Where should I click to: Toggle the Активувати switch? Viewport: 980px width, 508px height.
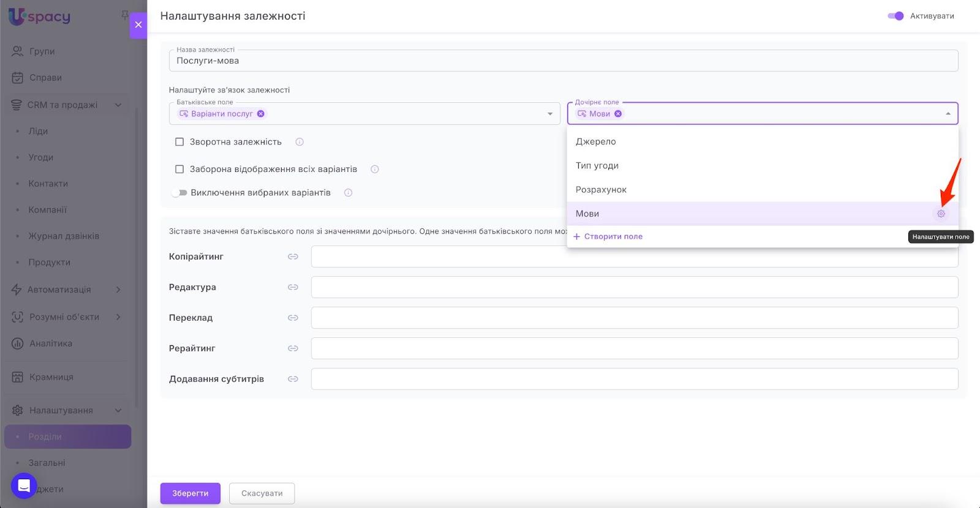point(895,16)
